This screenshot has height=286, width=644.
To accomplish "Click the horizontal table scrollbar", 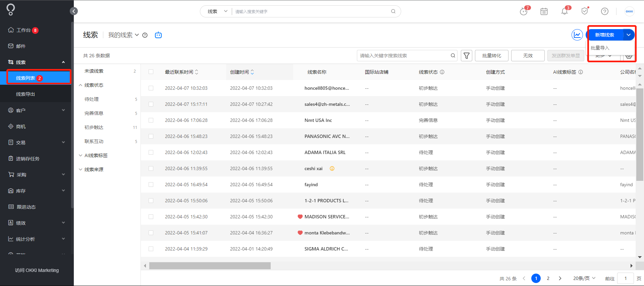I will (x=210, y=266).
